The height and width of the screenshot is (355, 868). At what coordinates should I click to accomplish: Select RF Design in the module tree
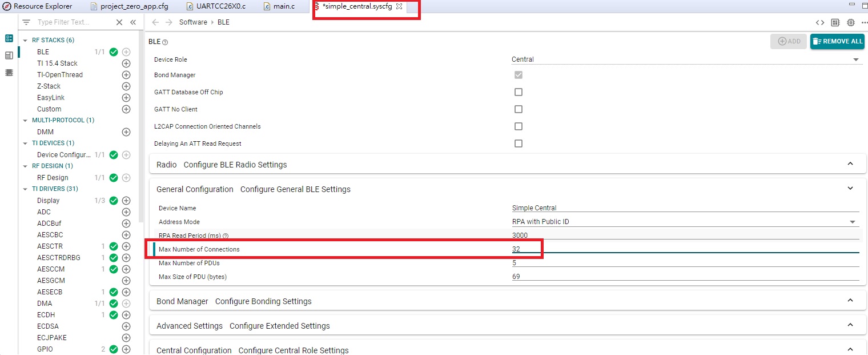53,178
